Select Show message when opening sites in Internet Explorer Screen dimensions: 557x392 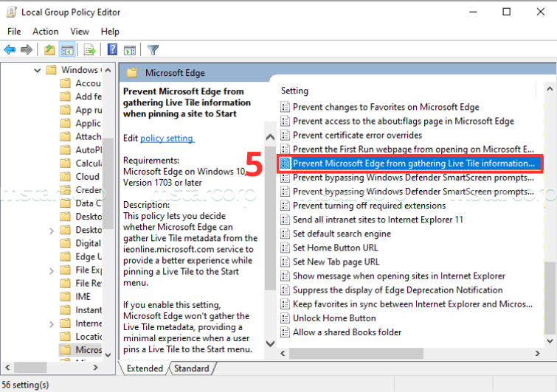point(399,276)
